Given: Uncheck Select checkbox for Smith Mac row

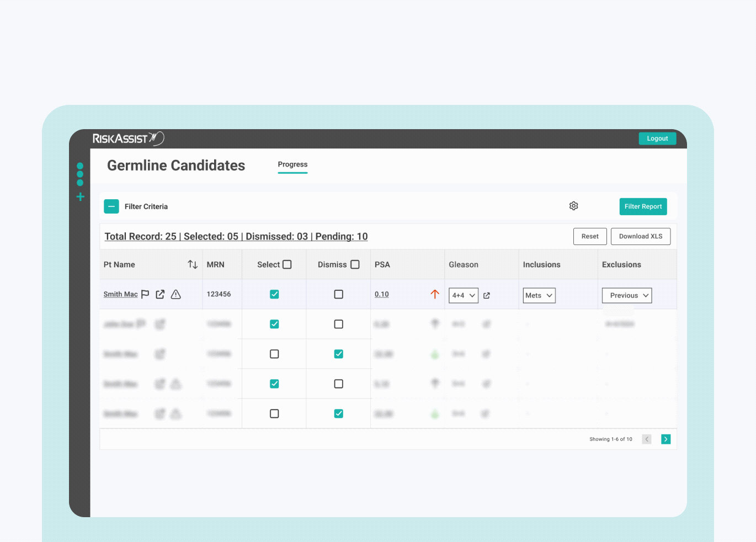Looking at the screenshot, I should [x=274, y=294].
